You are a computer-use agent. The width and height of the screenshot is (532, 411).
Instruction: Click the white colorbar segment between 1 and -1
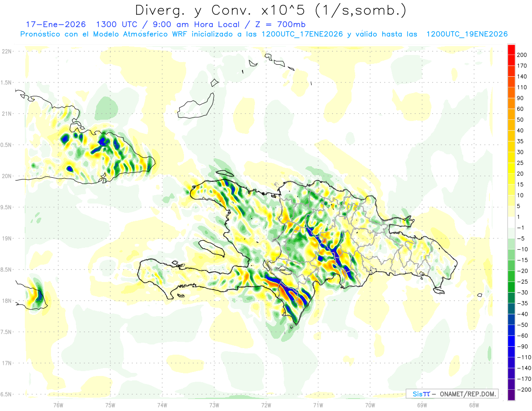(x=511, y=222)
